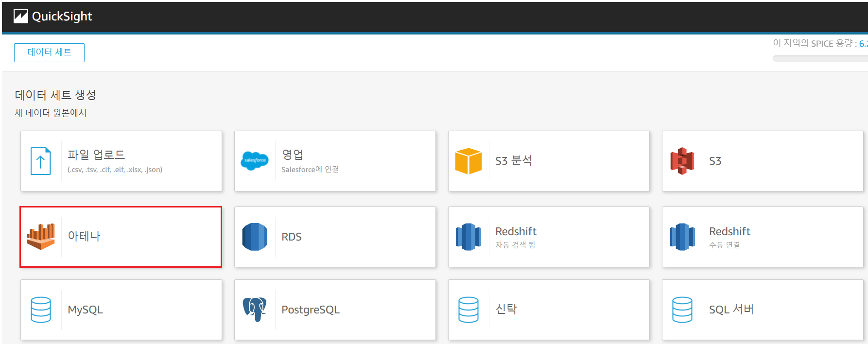
Task: Click the .csv .tsv file types caption
Action: 115,170
